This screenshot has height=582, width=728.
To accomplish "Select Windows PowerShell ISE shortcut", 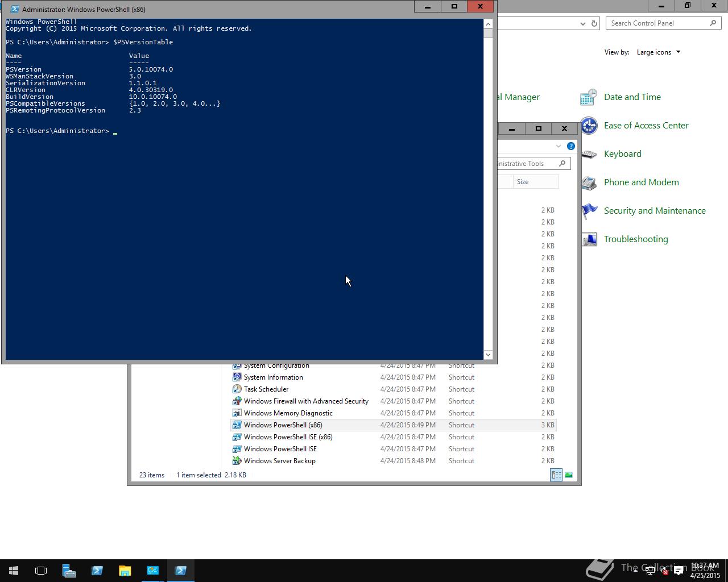I will [280, 449].
